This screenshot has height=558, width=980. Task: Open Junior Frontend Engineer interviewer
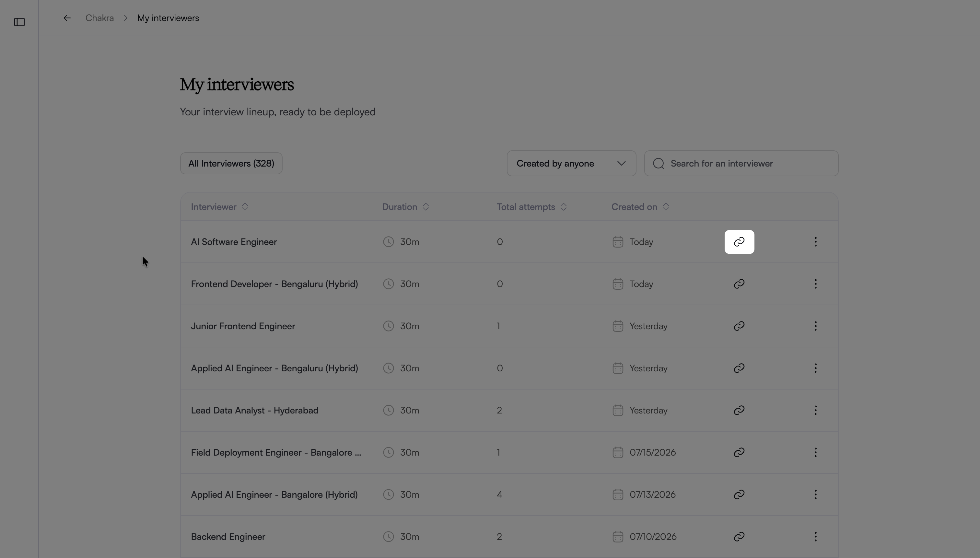click(243, 326)
